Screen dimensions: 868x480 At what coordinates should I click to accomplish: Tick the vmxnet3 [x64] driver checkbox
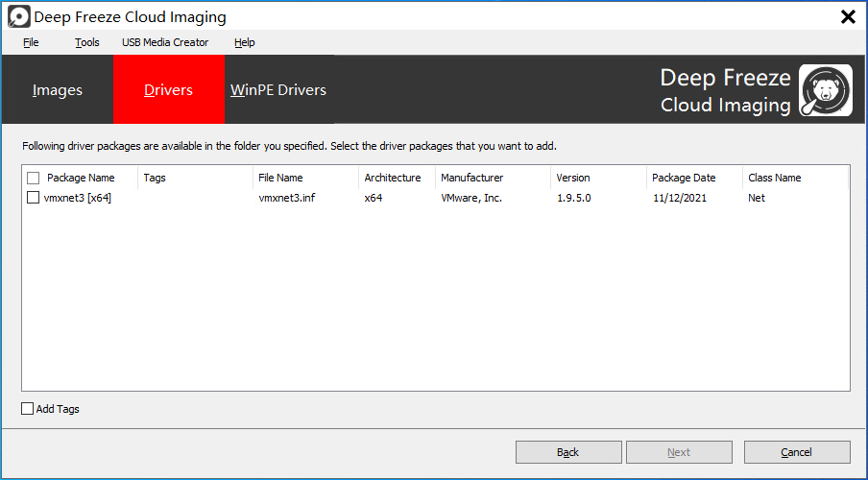tap(34, 198)
